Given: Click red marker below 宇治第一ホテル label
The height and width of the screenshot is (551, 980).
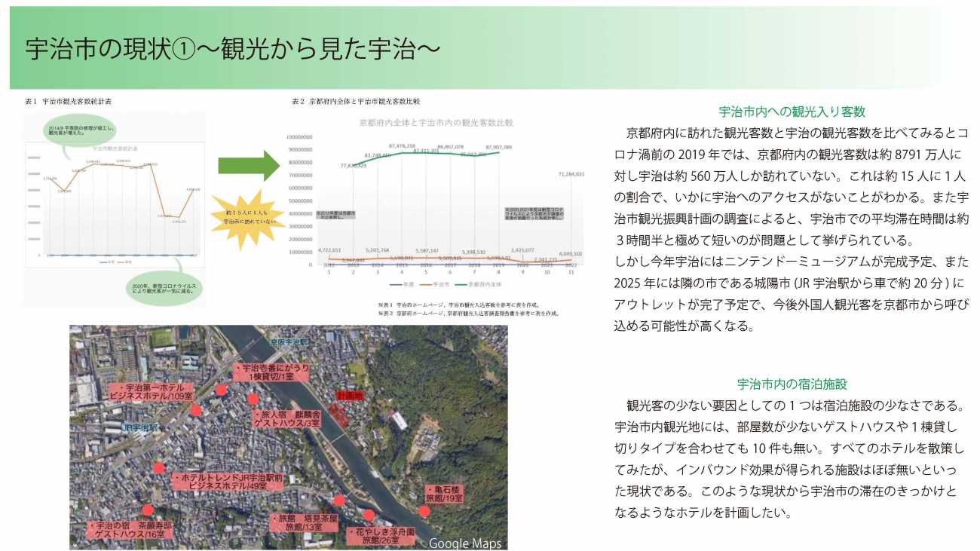Looking at the screenshot, I should 196,410.
